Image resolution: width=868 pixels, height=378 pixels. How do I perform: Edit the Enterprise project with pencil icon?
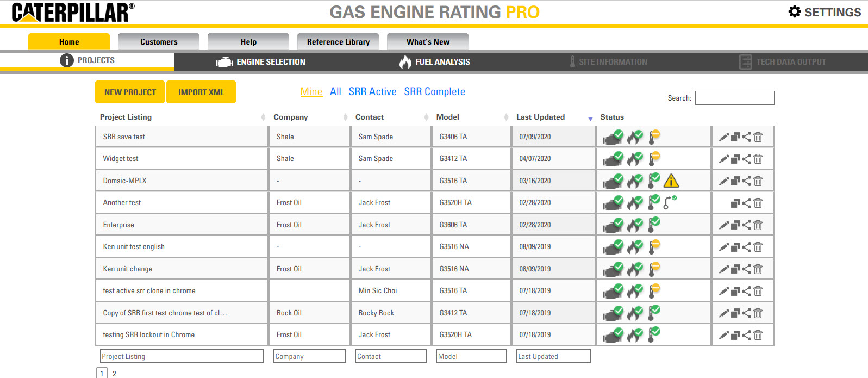click(724, 225)
